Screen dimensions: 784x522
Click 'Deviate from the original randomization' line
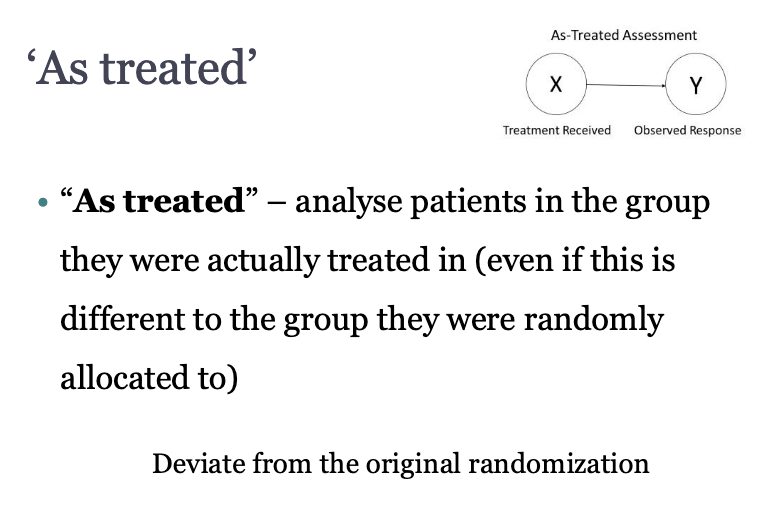tap(400, 464)
